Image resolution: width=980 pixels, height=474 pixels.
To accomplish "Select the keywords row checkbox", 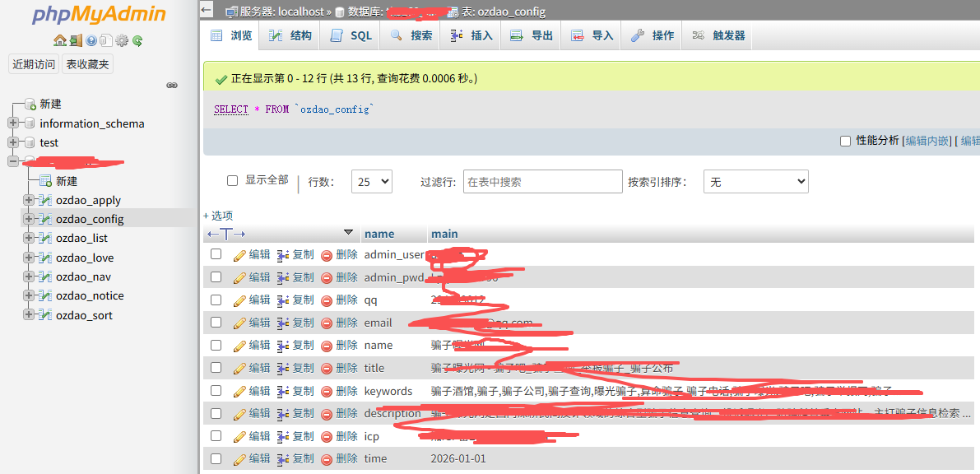I will pyautogui.click(x=216, y=390).
